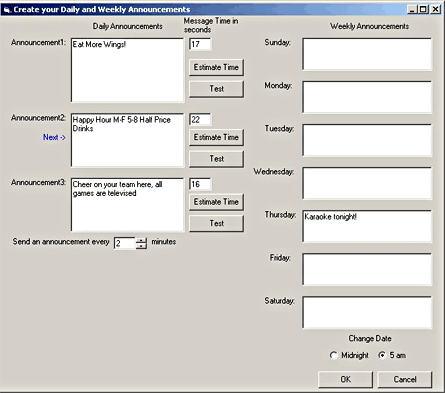Click Estimate Time for Announcement3
The width and height of the screenshot is (445, 393).
tap(216, 202)
